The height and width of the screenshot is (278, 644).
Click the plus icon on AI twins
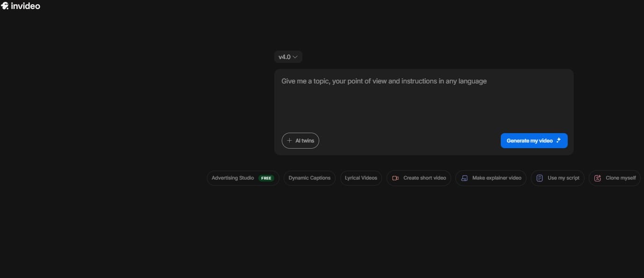point(289,141)
